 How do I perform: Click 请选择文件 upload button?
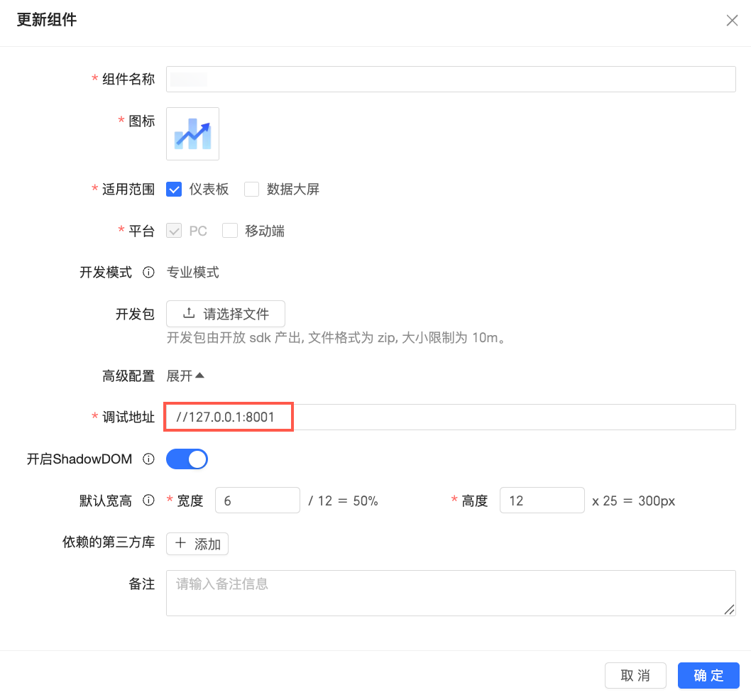(226, 314)
